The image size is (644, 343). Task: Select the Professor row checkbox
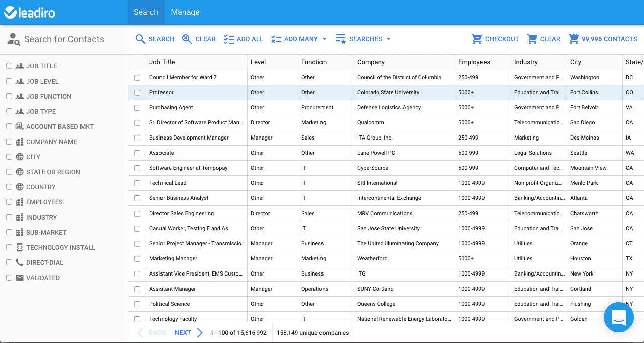tap(137, 93)
